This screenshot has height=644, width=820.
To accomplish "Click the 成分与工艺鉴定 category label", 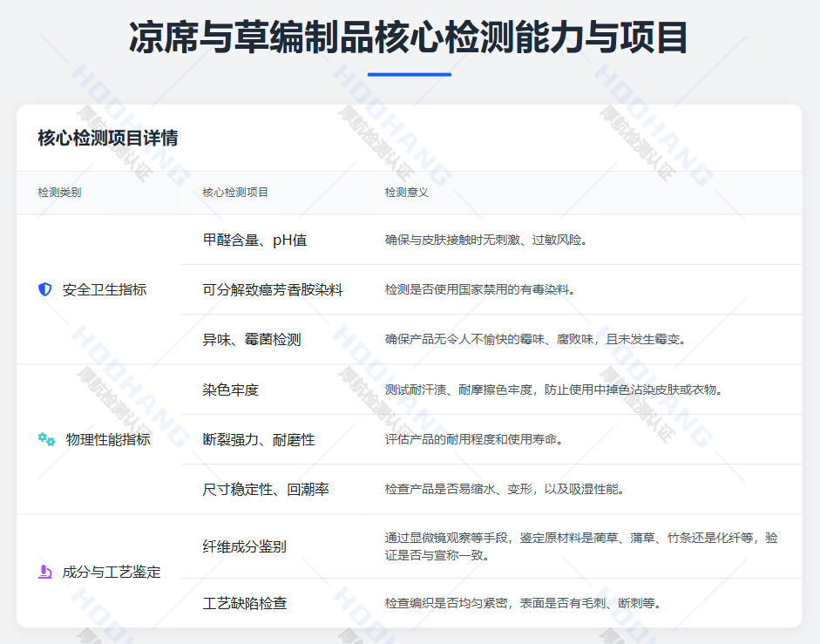I will 112,572.
